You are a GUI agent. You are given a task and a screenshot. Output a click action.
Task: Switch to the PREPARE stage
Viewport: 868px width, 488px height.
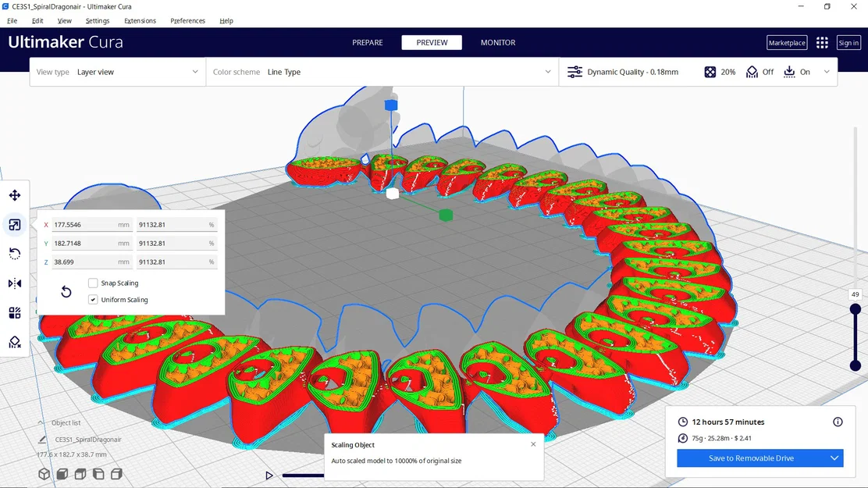368,43
